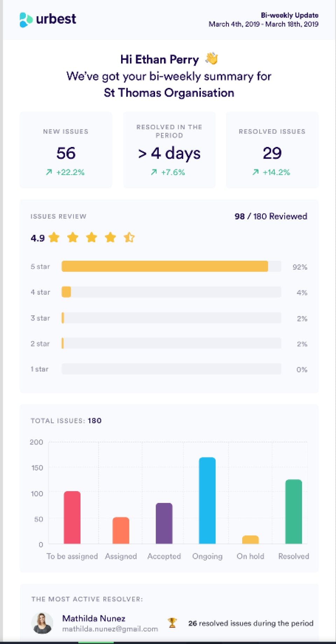Click the green Resolved chart bar
This screenshot has height=644, width=336.
(294, 511)
